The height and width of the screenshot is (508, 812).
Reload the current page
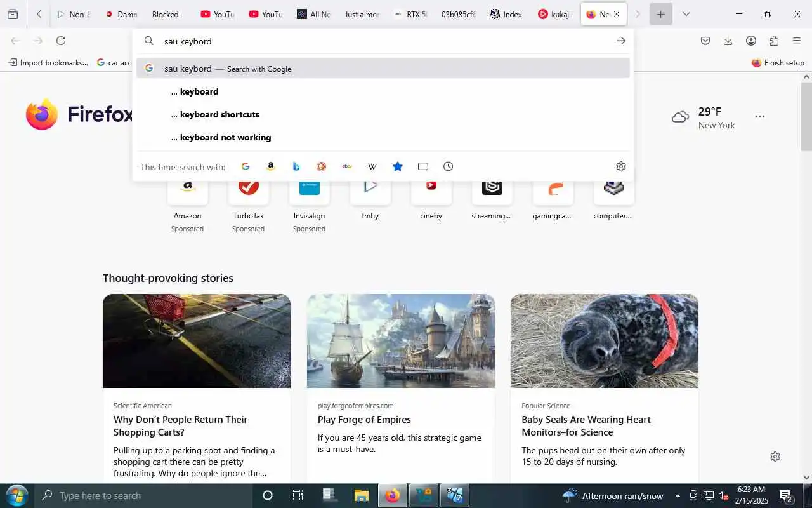tap(61, 41)
